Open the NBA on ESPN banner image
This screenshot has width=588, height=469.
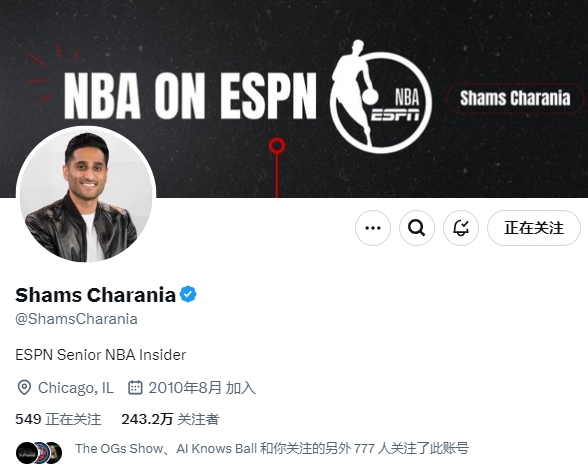[x=294, y=99]
